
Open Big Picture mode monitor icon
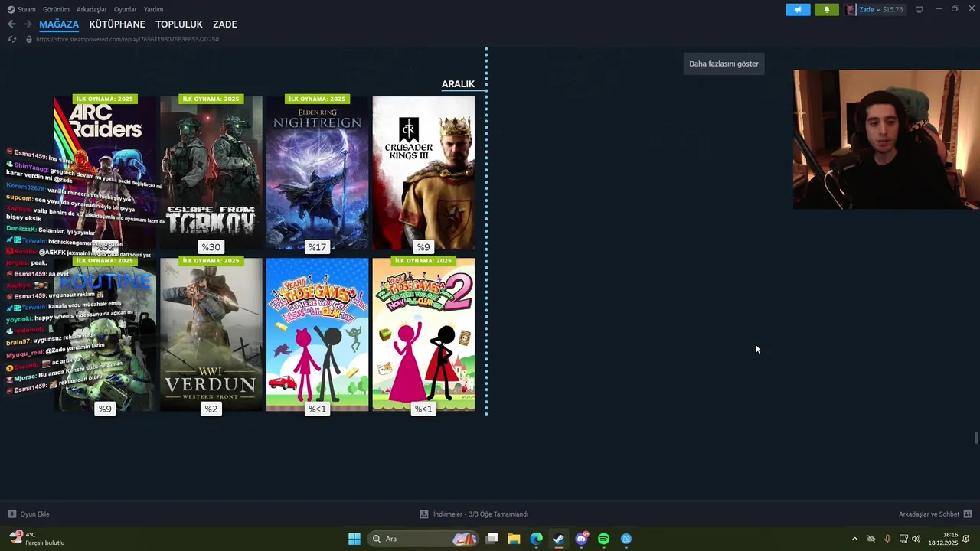pyautogui.click(x=919, y=9)
